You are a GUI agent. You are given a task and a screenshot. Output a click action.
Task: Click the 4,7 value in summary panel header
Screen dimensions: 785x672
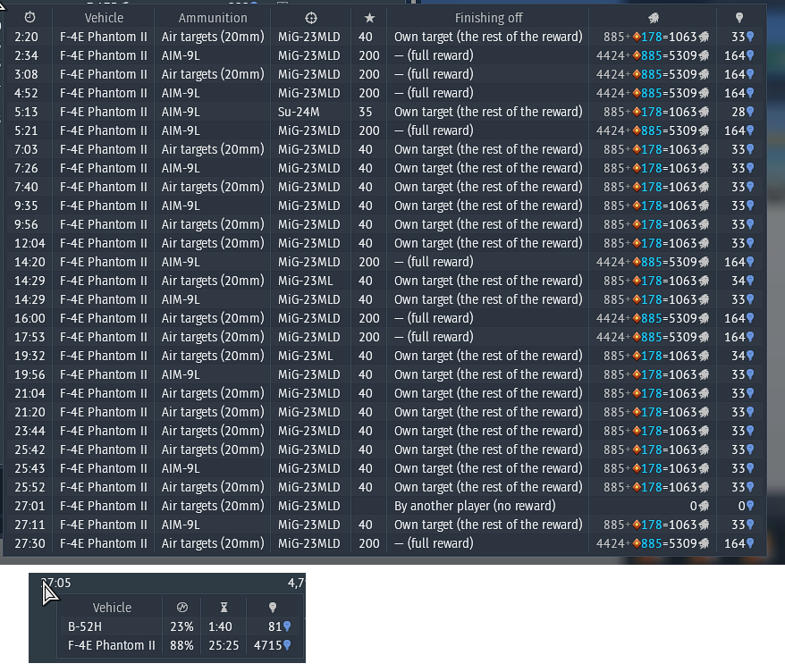(x=295, y=583)
